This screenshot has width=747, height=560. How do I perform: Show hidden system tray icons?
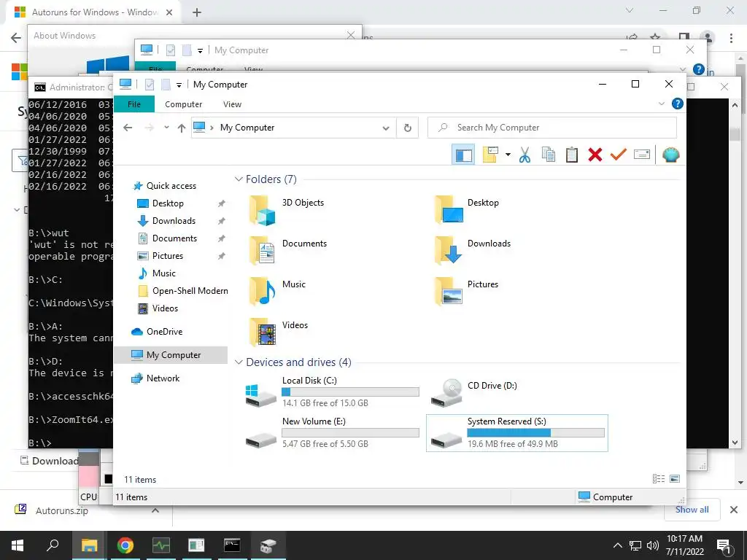617,545
